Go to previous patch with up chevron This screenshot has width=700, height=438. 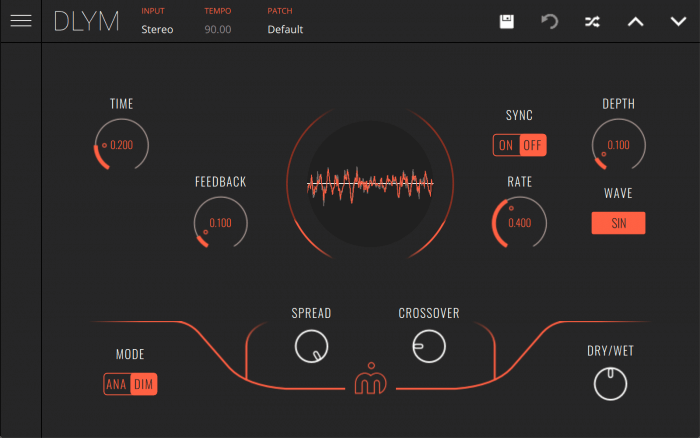[636, 21]
